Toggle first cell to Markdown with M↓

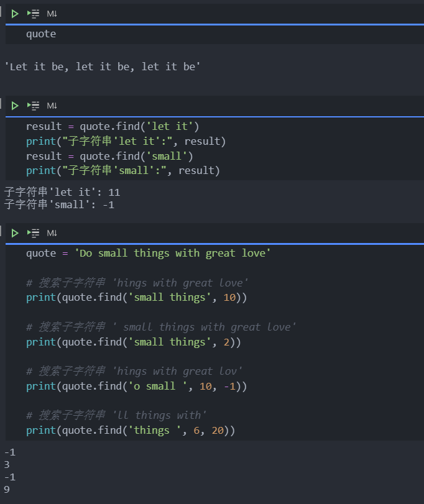52,14
